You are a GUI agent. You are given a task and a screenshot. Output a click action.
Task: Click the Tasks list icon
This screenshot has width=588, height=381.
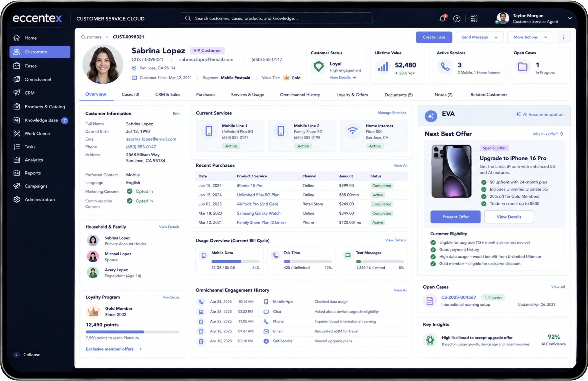[17, 147]
